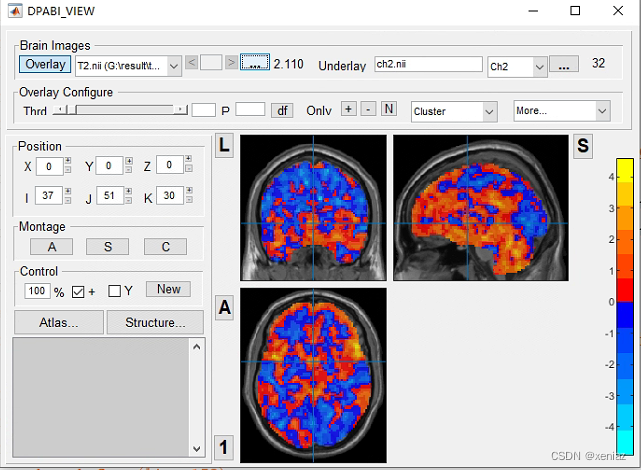Open coronal montage with C button
Image resolution: width=641 pixels, height=470 pixels.
166,247
